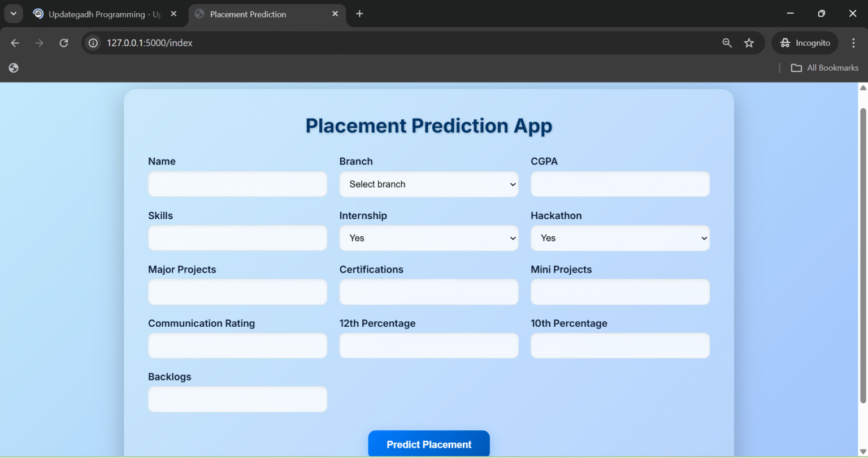Viewport: 868px width, 458px height.
Task: Open a new browser tab
Action: pyautogui.click(x=359, y=13)
